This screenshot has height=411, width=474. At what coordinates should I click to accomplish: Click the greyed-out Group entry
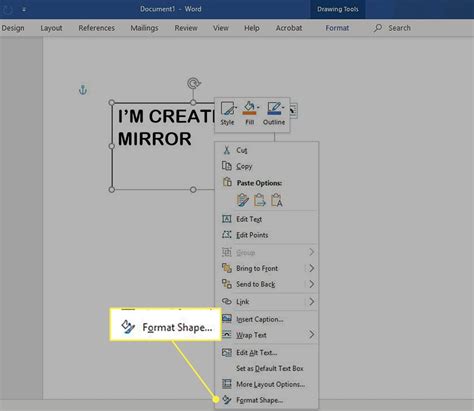[267, 252]
